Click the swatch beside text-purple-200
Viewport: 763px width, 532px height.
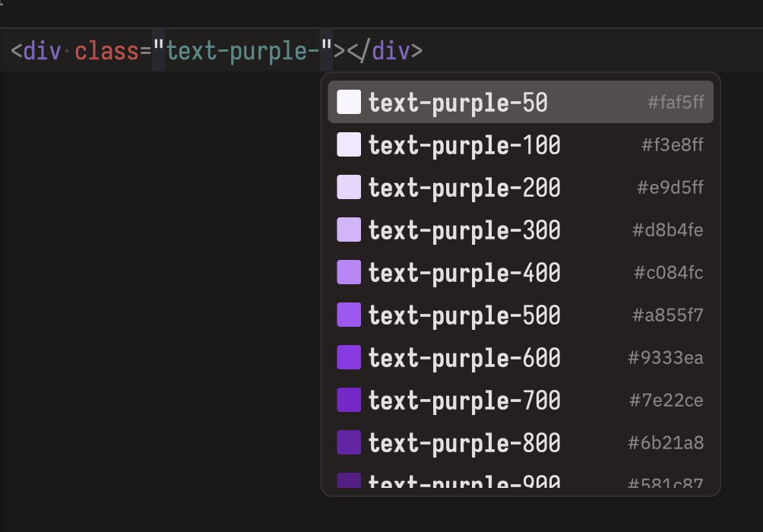(x=349, y=187)
